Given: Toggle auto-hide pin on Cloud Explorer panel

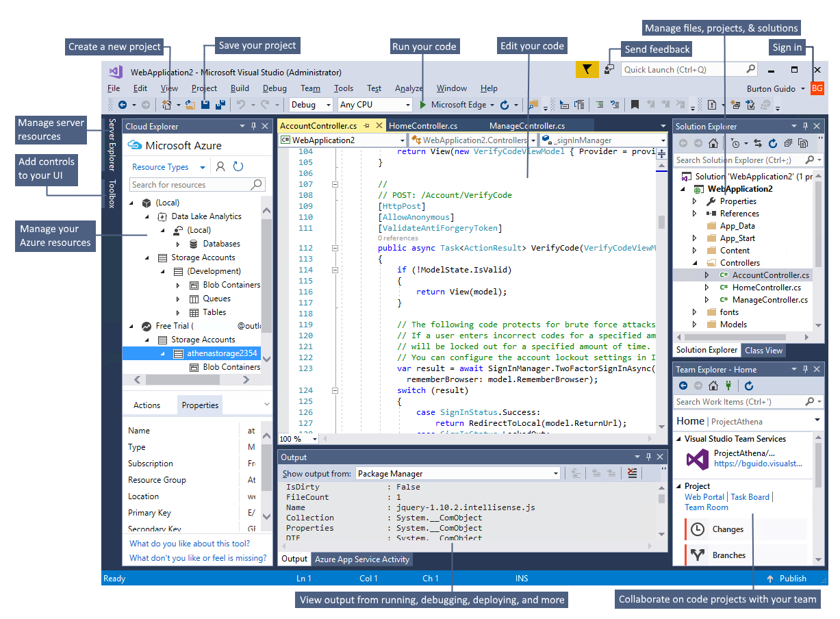Looking at the screenshot, I should (253, 126).
